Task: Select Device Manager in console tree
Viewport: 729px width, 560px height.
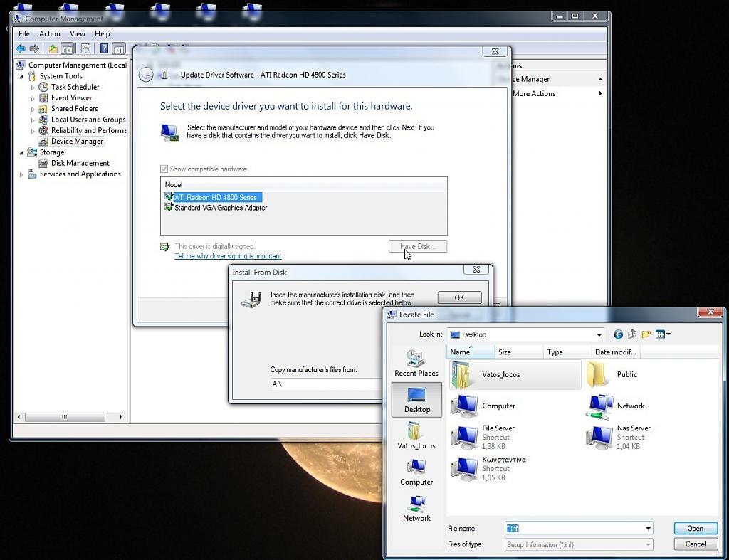Action: coord(72,142)
